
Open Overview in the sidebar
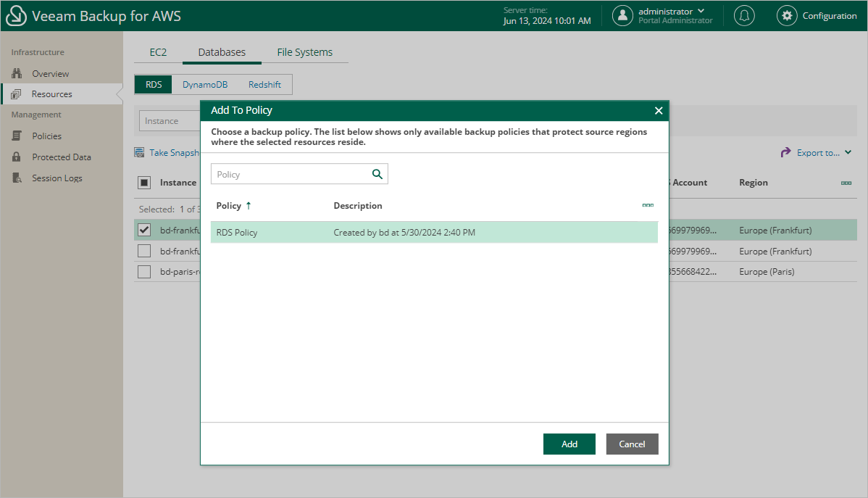click(51, 74)
